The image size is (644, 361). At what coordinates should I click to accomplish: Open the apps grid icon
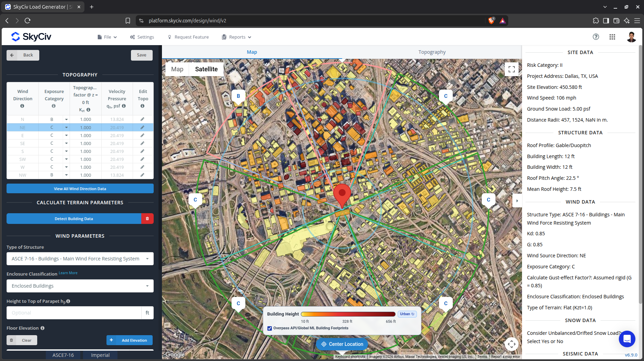pyautogui.click(x=612, y=37)
